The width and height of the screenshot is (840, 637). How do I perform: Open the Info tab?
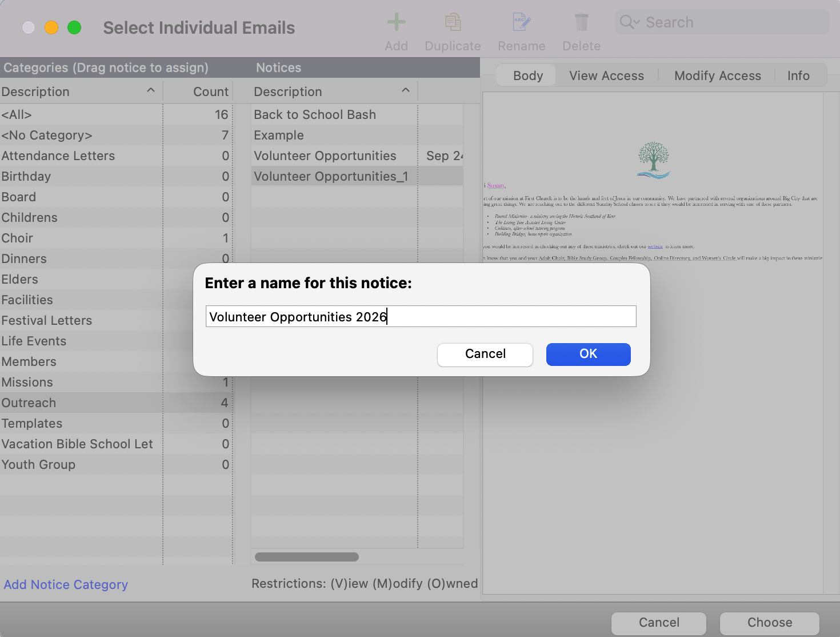click(798, 75)
